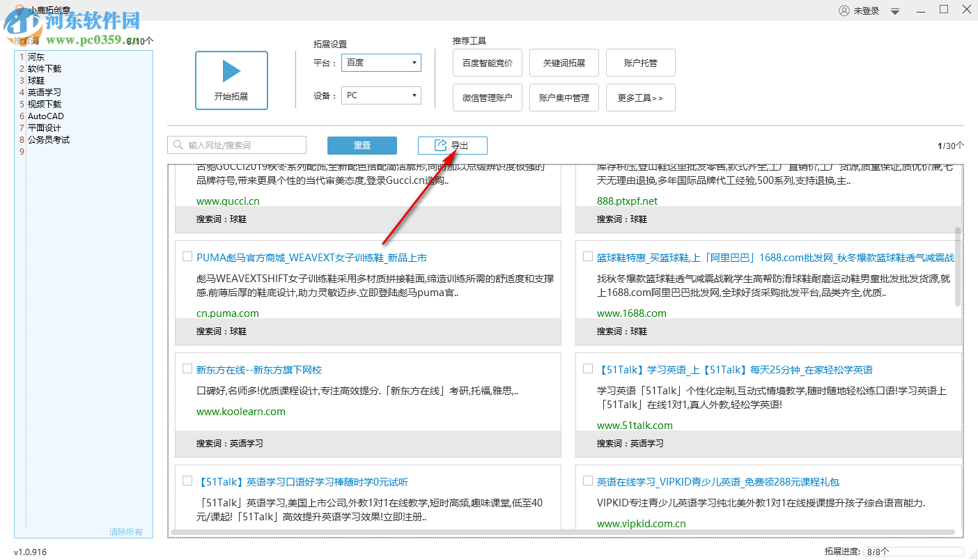
Task: Open 更多工具>> for additional tools
Action: 640,97
